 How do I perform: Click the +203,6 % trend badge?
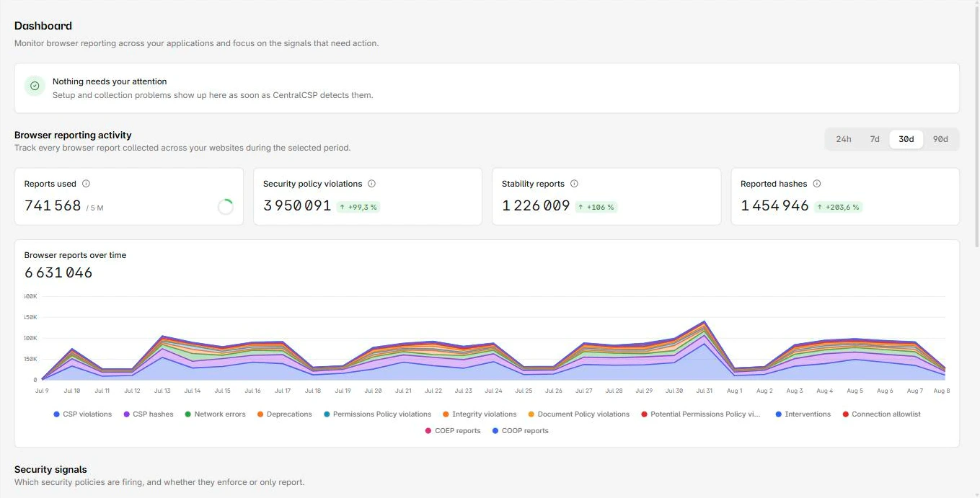[838, 207]
